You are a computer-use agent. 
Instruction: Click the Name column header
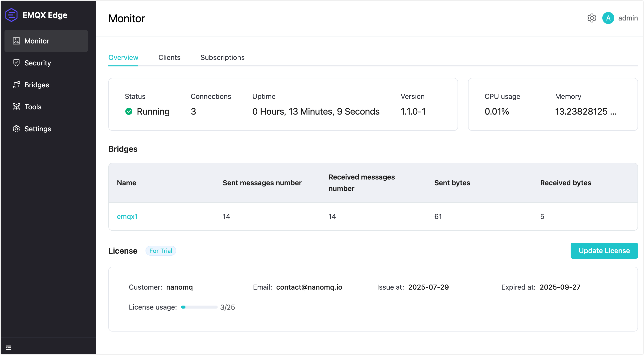[127, 183]
